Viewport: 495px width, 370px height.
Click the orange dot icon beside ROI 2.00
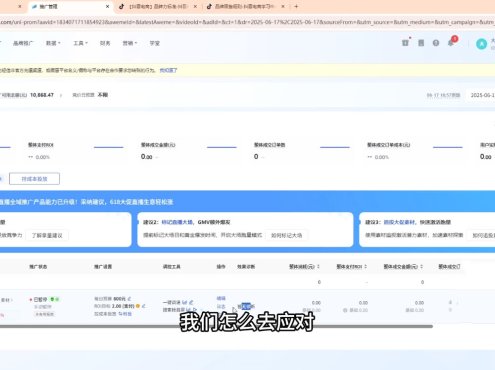point(138,306)
